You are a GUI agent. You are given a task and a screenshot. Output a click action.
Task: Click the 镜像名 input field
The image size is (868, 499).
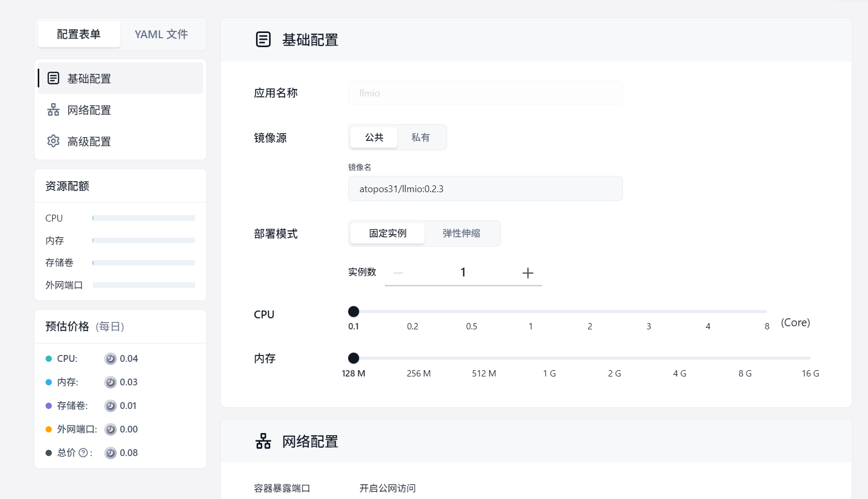coord(485,188)
